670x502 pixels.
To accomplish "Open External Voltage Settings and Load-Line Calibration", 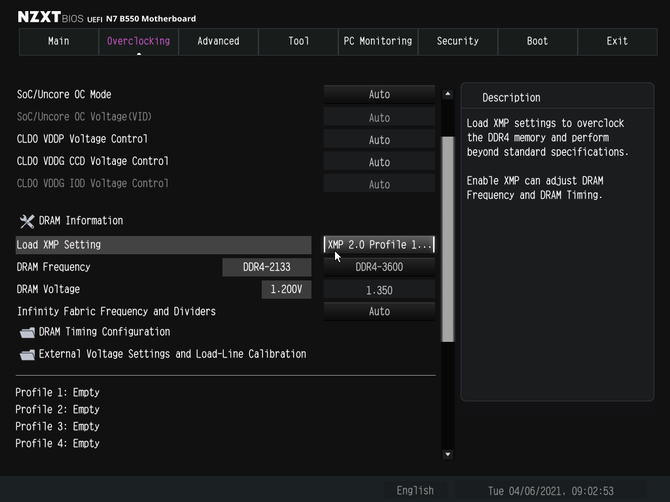I will 172,354.
